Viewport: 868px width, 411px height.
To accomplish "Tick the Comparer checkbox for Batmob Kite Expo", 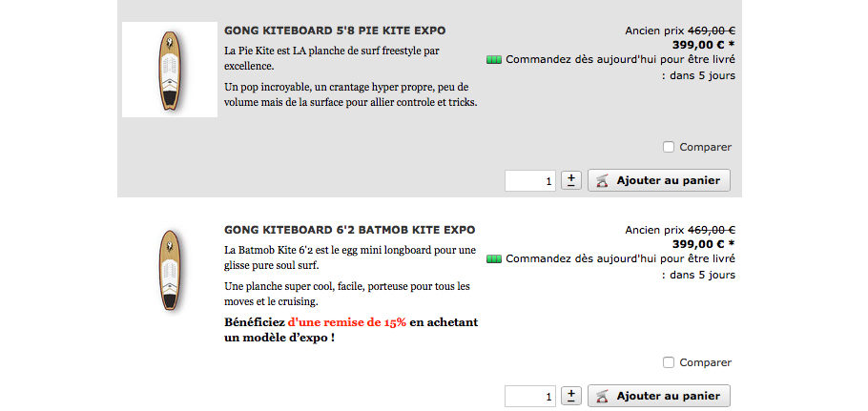I will pos(669,363).
